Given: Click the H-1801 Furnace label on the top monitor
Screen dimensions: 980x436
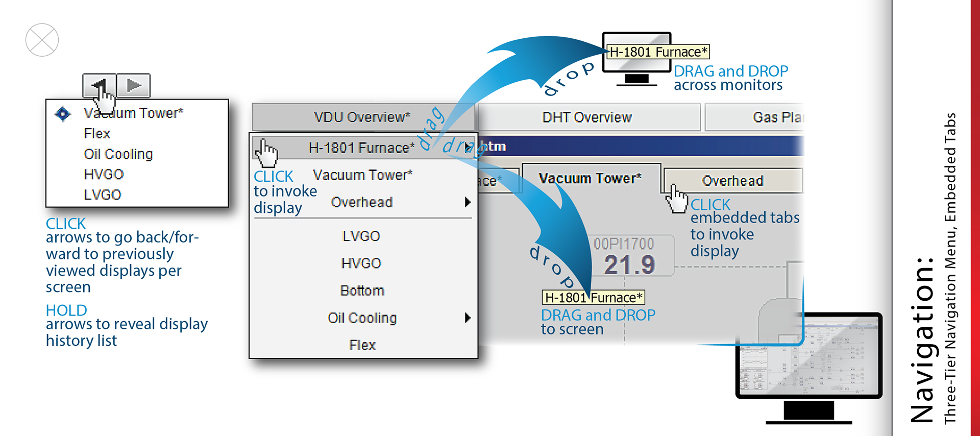Looking at the screenshot, I should pyautogui.click(x=658, y=52).
